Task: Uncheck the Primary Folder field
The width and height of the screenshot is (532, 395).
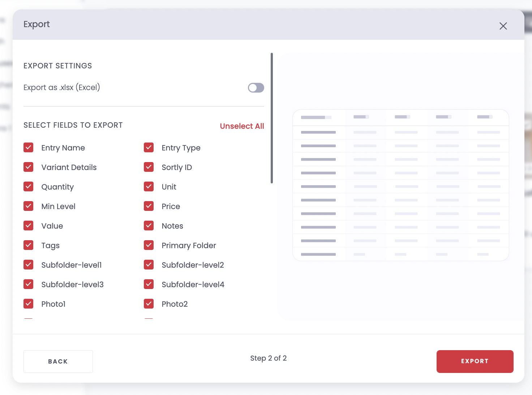Action: [149, 245]
